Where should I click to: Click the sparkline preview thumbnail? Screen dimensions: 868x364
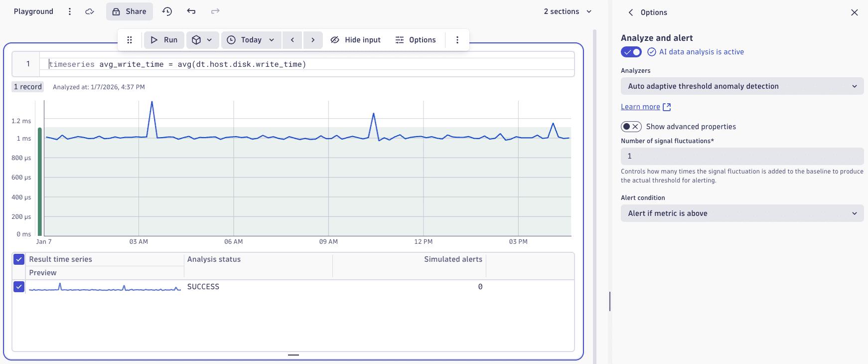pyautogui.click(x=105, y=287)
